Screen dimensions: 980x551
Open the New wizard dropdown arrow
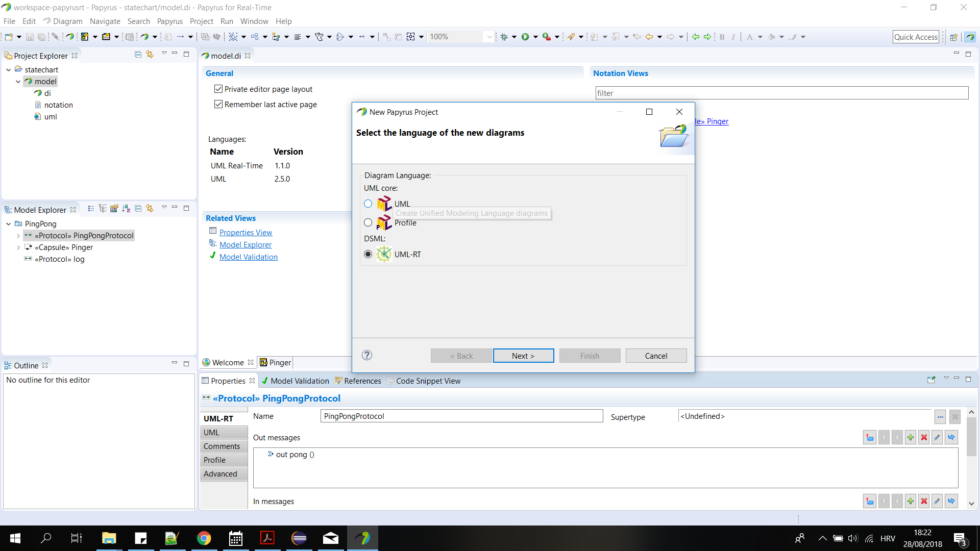click(x=19, y=37)
